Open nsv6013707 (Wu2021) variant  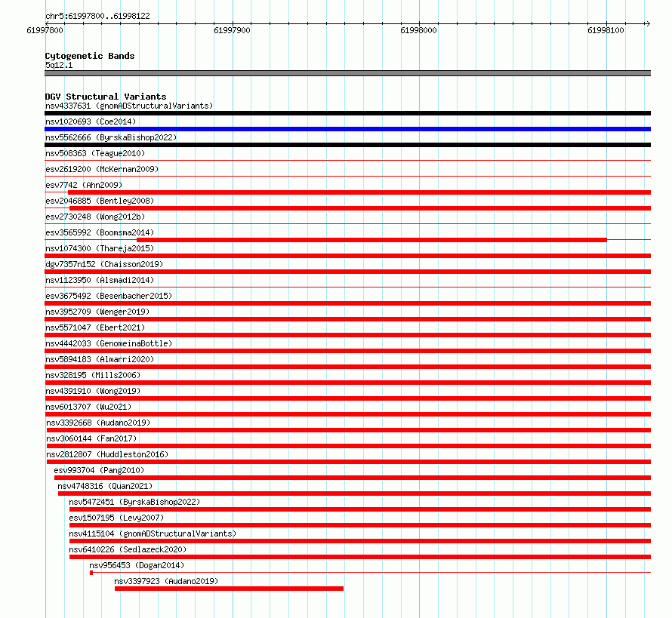[88, 407]
